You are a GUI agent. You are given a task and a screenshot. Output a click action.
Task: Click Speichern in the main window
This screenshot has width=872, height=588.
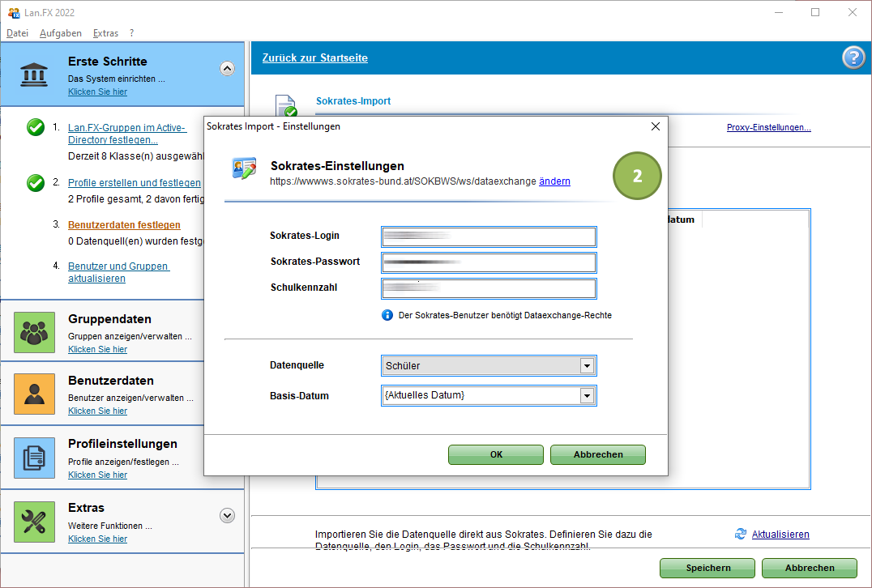tap(707, 568)
